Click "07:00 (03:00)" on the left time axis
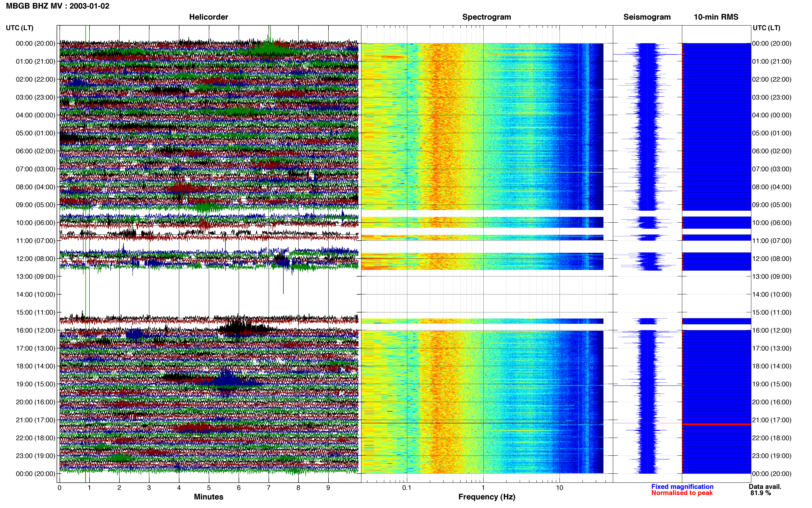Image resolution: width=812 pixels, height=508 pixels. point(36,169)
